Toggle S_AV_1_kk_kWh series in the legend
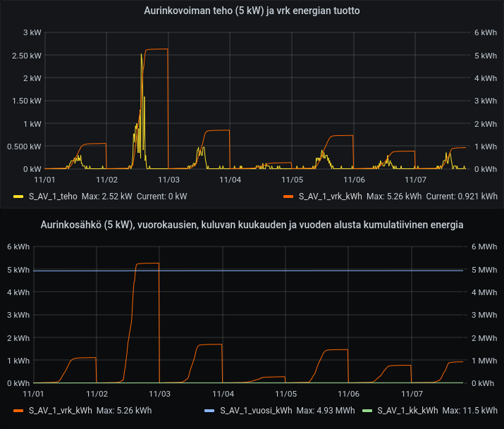This screenshot has width=504, height=429. coord(407,410)
